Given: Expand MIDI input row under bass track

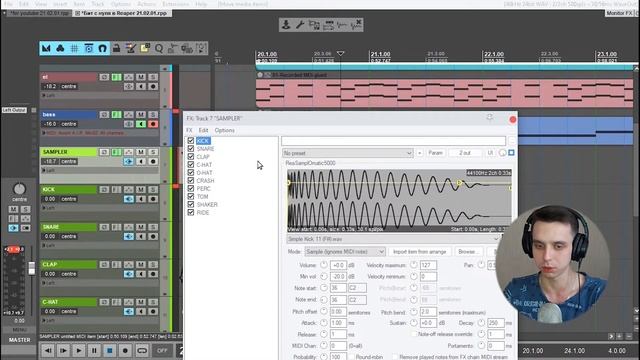Looking at the screenshot, I should (44, 133).
